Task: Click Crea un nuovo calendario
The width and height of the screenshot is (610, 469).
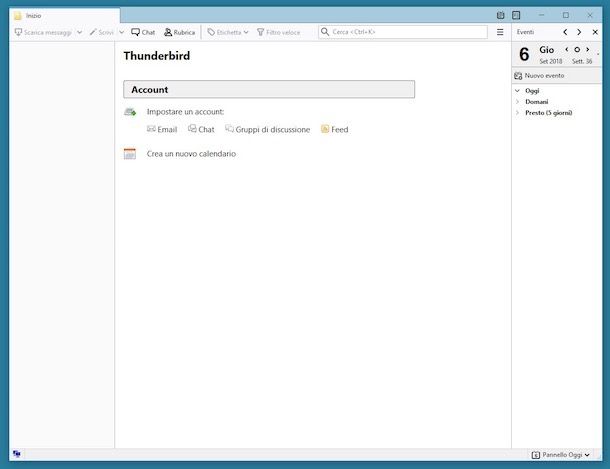Action: pyautogui.click(x=191, y=154)
